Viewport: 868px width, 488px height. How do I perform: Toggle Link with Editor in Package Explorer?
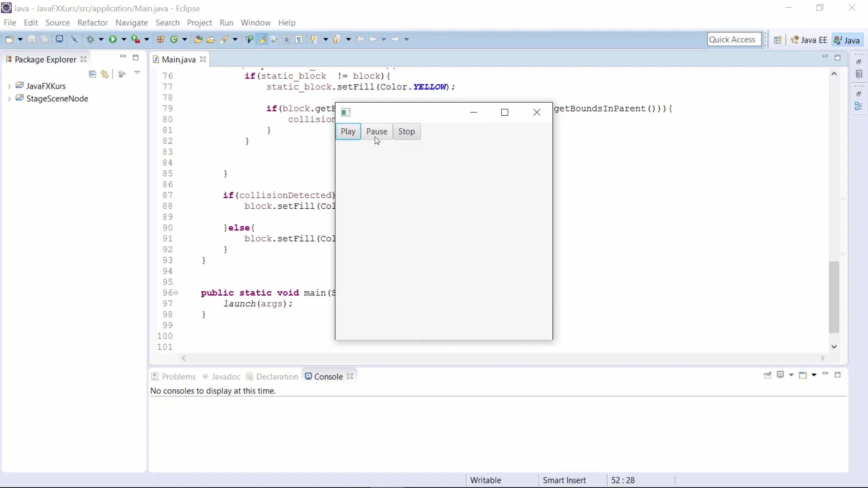(x=105, y=74)
